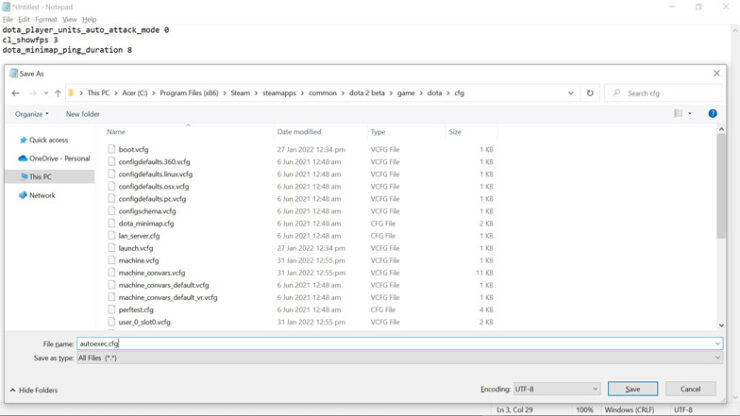Open the Organize dropdown menu
This screenshot has height=416, width=740.
pos(32,114)
